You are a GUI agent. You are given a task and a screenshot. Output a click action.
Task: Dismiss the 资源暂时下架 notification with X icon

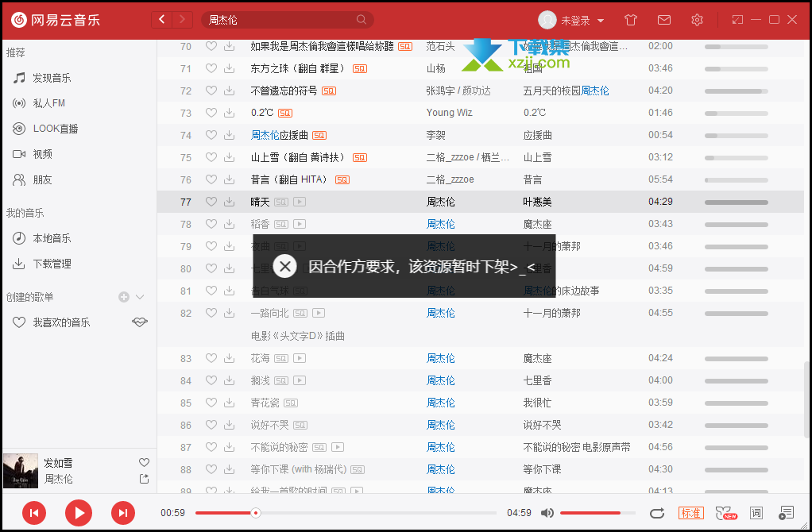(284, 266)
